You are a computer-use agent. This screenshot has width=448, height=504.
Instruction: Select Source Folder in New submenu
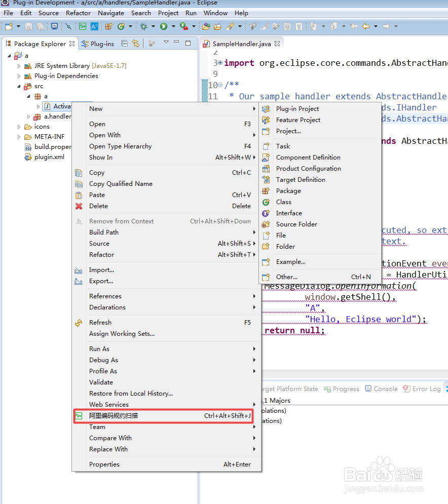pos(320,224)
